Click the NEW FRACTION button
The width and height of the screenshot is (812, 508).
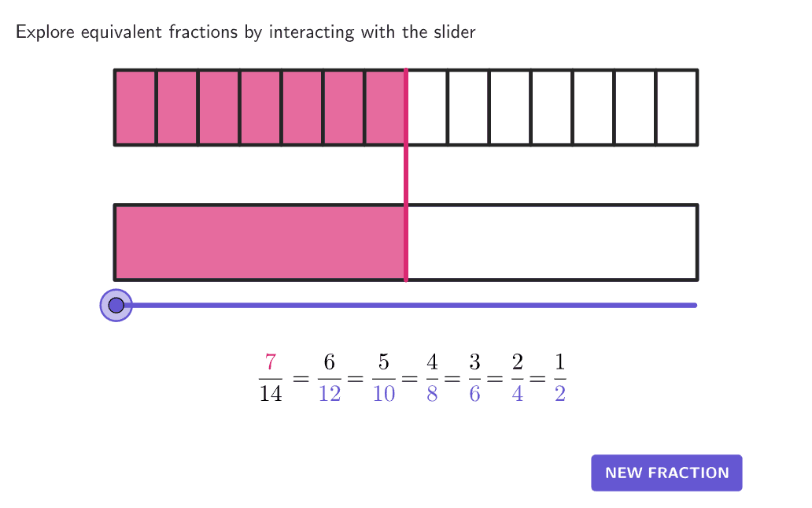pos(666,473)
